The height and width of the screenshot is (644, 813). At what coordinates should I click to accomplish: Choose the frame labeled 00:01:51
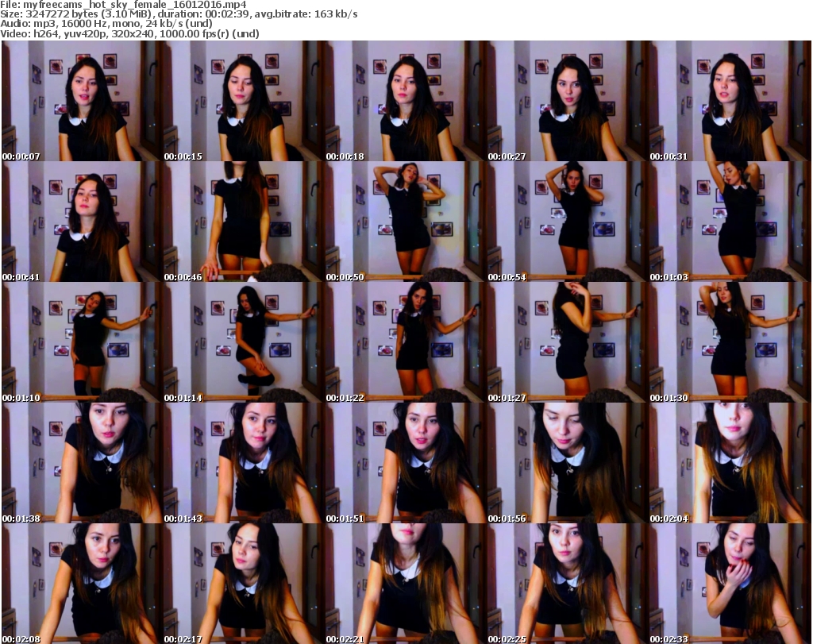click(x=406, y=463)
